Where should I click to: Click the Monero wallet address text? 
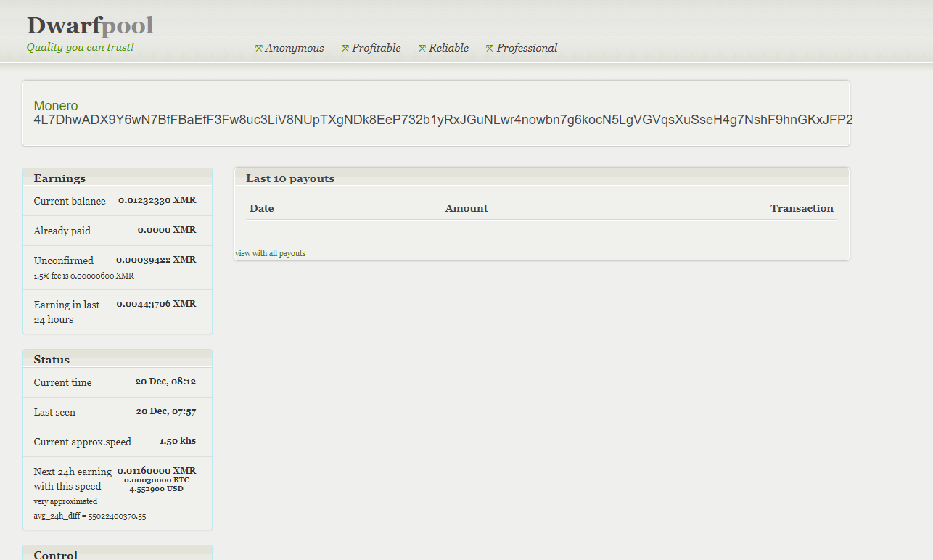(x=443, y=120)
